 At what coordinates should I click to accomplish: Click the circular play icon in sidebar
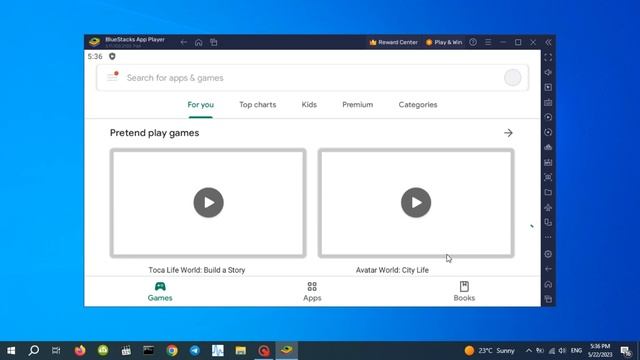[548, 117]
